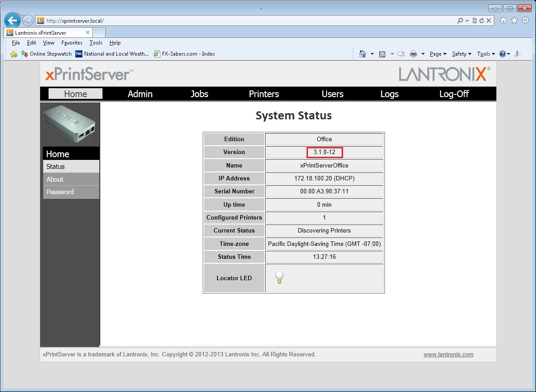536x392 pixels.
Task: Click the printer icon in command bar
Action: [413, 54]
